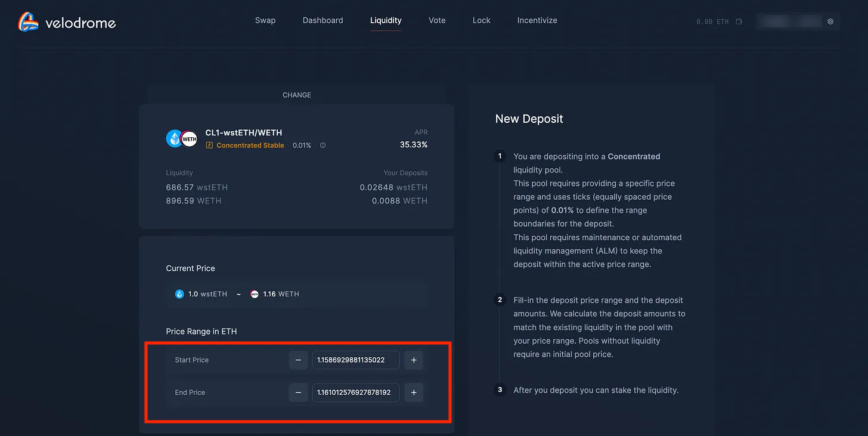The height and width of the screenshot is (436, 868).
Task: Click the 0.0088 WETH deposit value
Action: 399,201
